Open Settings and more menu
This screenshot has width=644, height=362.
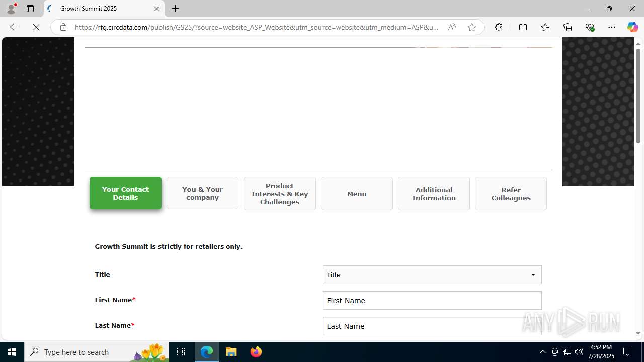click(x=612, y=27)
